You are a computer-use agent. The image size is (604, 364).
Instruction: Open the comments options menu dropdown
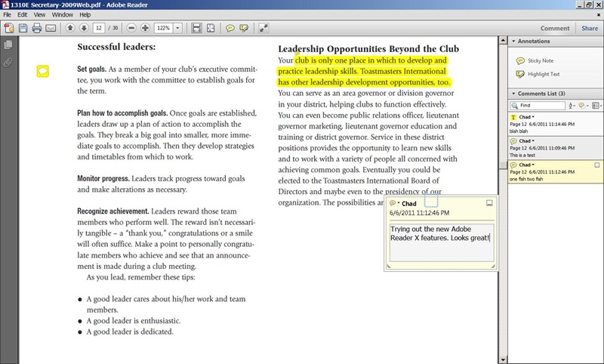(x=597, y=106)
